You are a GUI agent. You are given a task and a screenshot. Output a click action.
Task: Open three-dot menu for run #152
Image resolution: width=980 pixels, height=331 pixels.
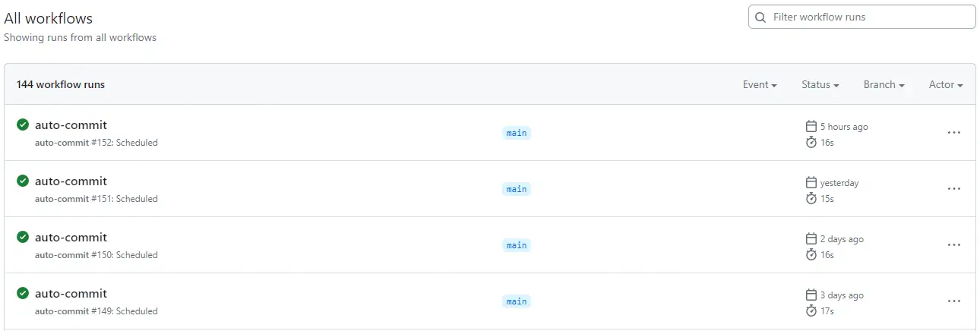coord(954,133)
